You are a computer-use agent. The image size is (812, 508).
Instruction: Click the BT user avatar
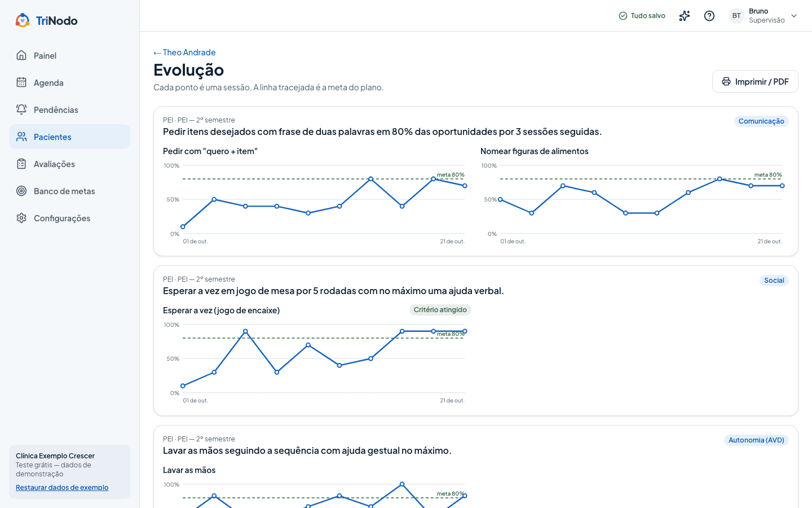pyautogui.click(x=736, y=16)
